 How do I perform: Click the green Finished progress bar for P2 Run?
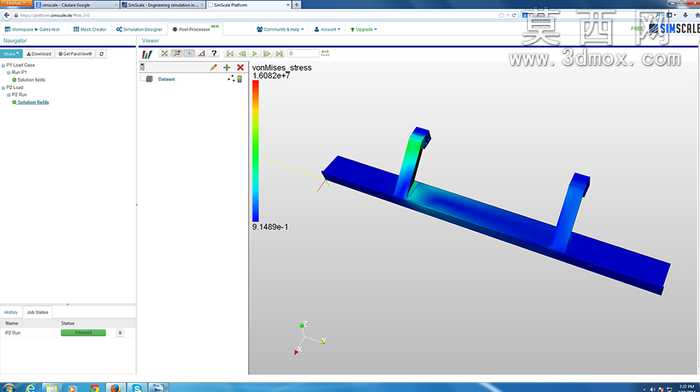pyautogui.click(x=83, y=333)
